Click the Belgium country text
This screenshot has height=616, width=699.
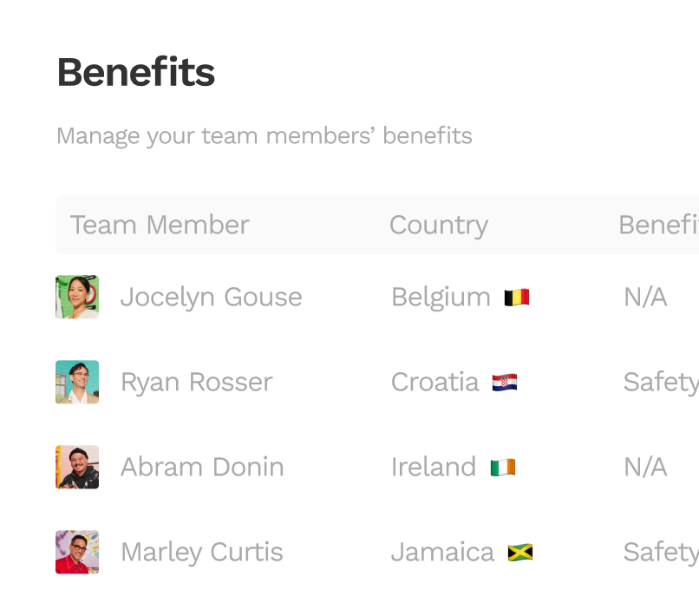[x=441, y=297]
